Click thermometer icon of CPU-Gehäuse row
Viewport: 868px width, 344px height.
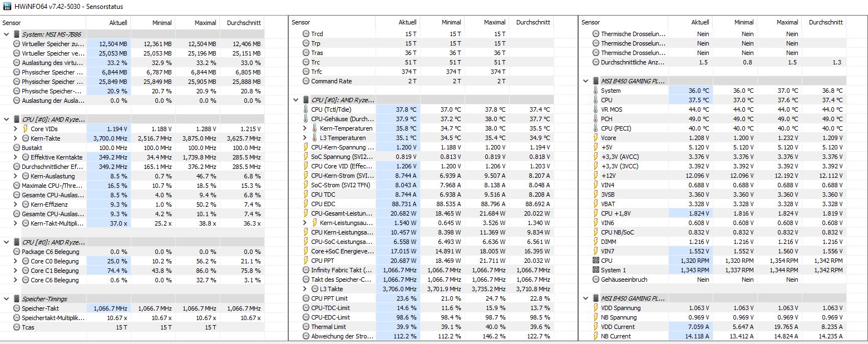(305, 119)
